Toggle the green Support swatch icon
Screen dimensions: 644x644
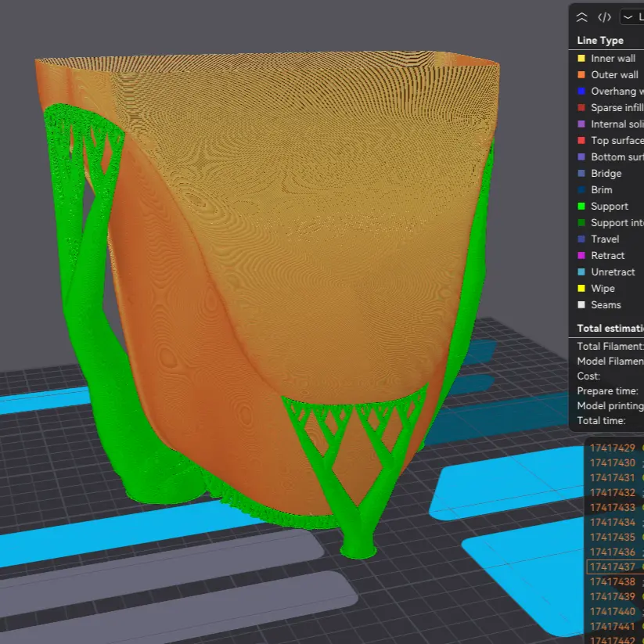[581, 206]
